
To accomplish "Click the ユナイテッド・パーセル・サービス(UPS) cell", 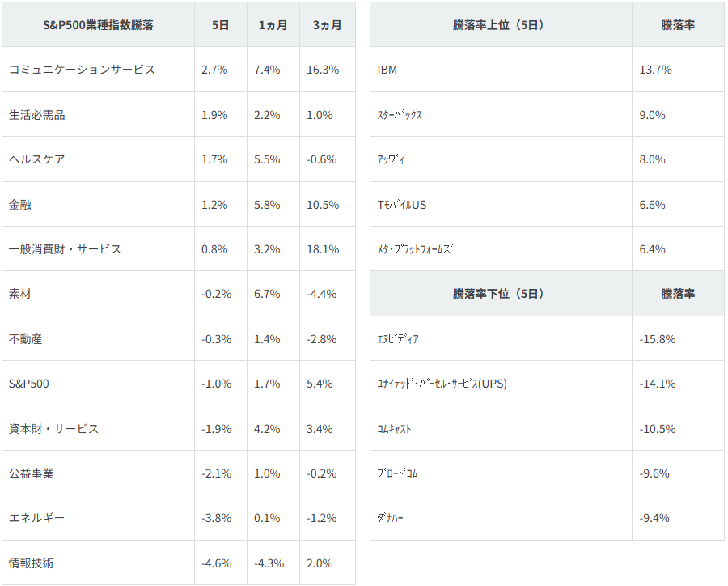I will [x=442, y=384].
